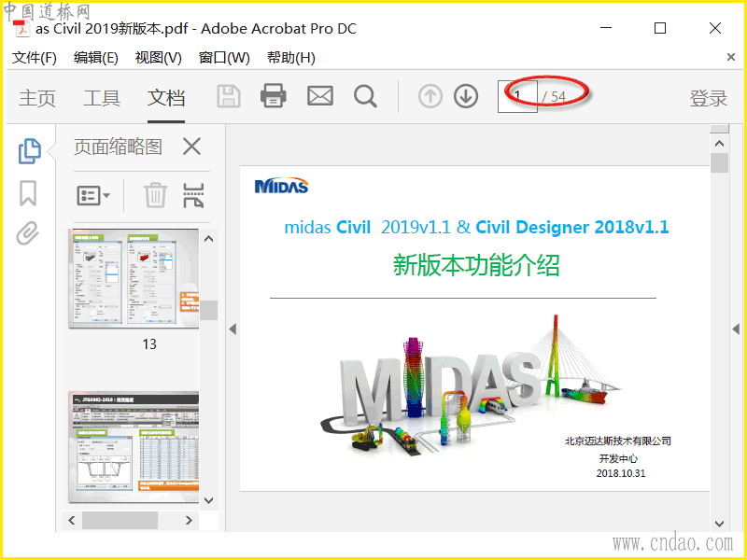The width and height of the screenshot is (747, 560).
Task: Open the 编辑(E) menu
Action: click(96, 58)
